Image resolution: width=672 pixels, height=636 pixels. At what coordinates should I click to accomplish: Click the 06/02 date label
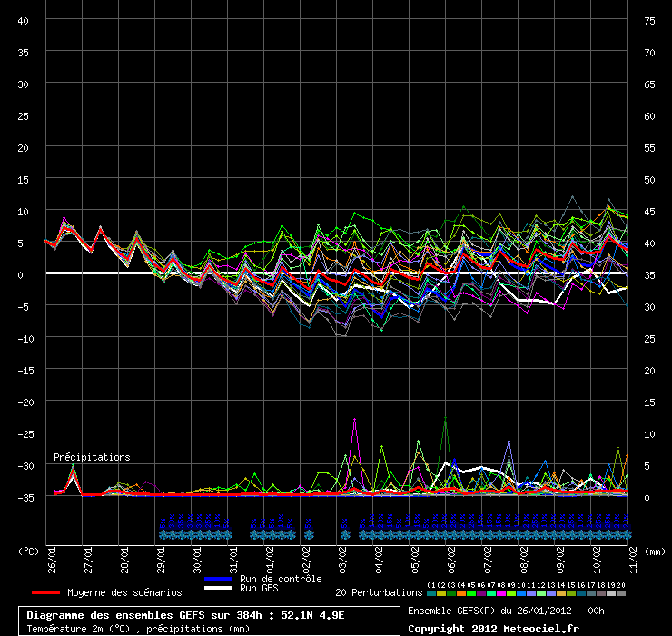click(451, 560)
